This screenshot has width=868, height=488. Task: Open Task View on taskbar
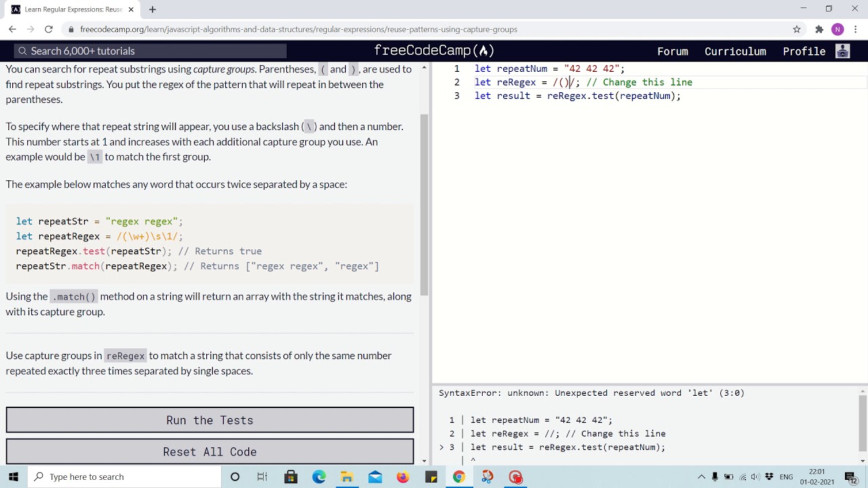[262, 476]
